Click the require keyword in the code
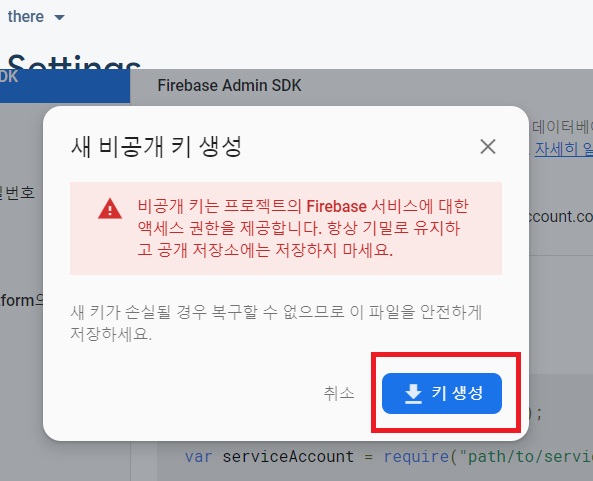 (416, 456)
